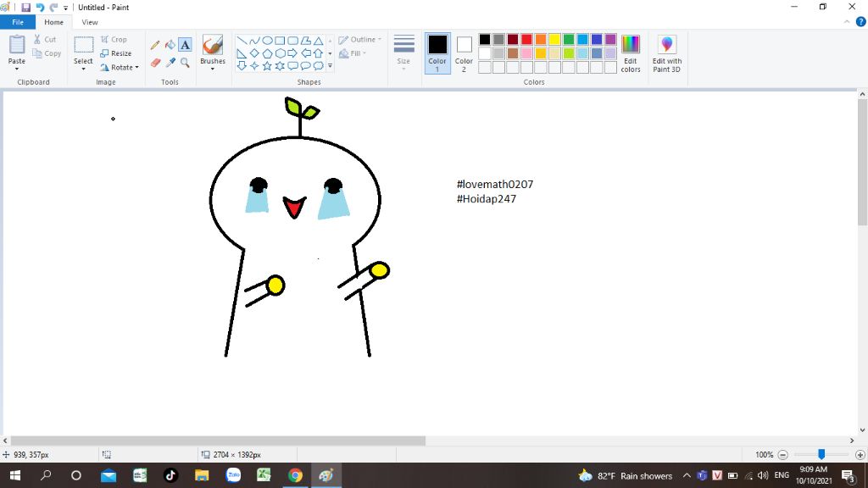Image resolution: width=868 pixels, height=488 pixels.
Task: Click the zoom slider handle
Action: (x=821, y=454)
